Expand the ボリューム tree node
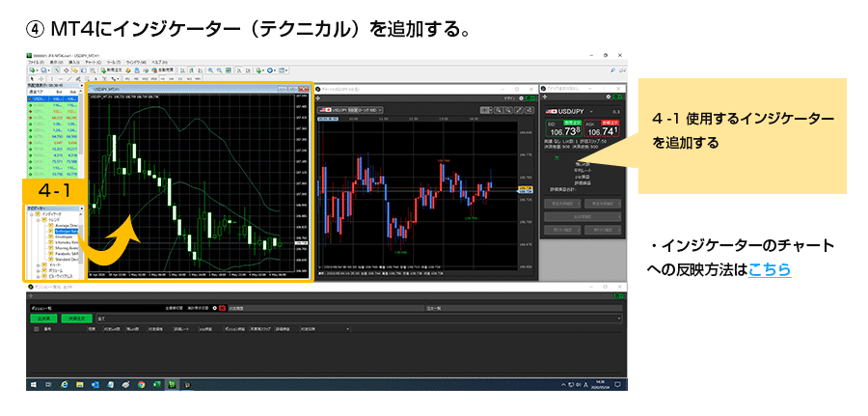 pos(39,271)
